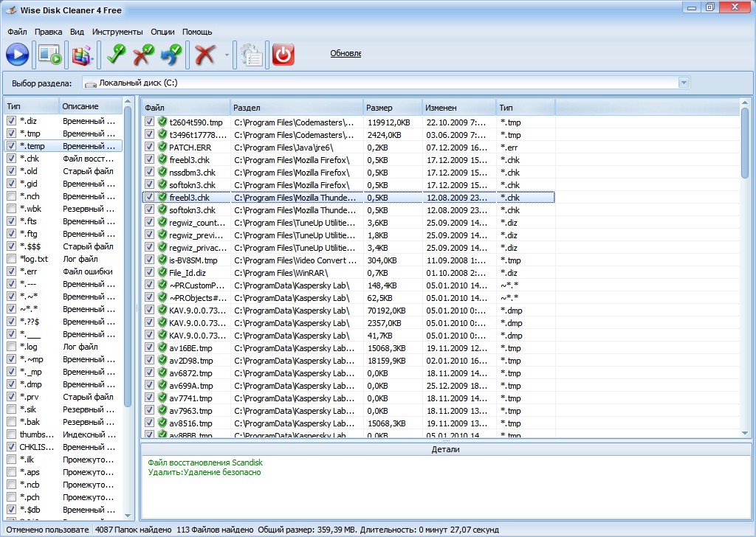756x537 pixels.
Task: Click file list scrollbar down arrow
Action: [745, 434]
